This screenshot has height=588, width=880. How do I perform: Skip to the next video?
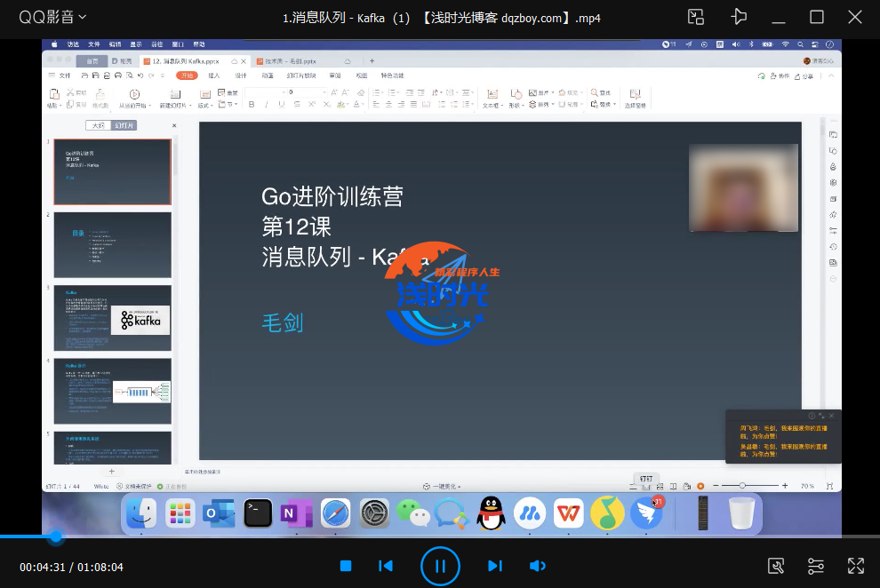[495, 566]
